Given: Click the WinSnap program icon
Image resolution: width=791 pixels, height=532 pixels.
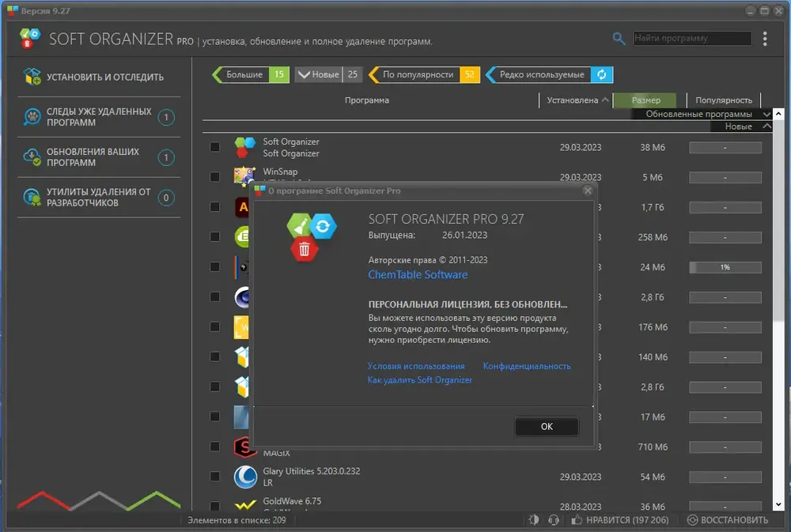Looking at the screenshot, I should (244, 176).
